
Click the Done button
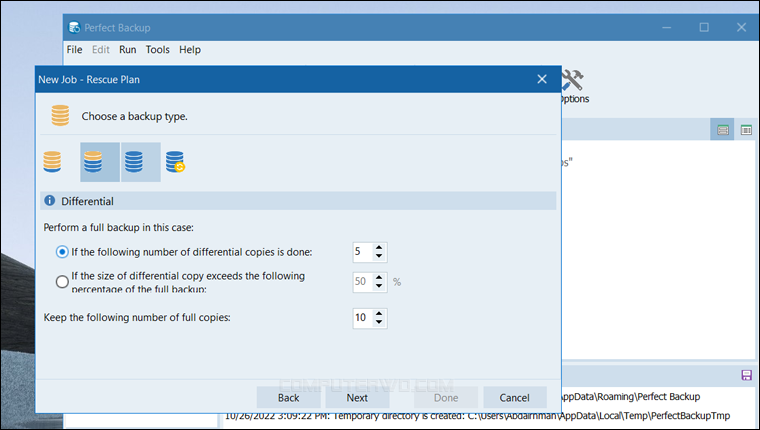point(446,398)
